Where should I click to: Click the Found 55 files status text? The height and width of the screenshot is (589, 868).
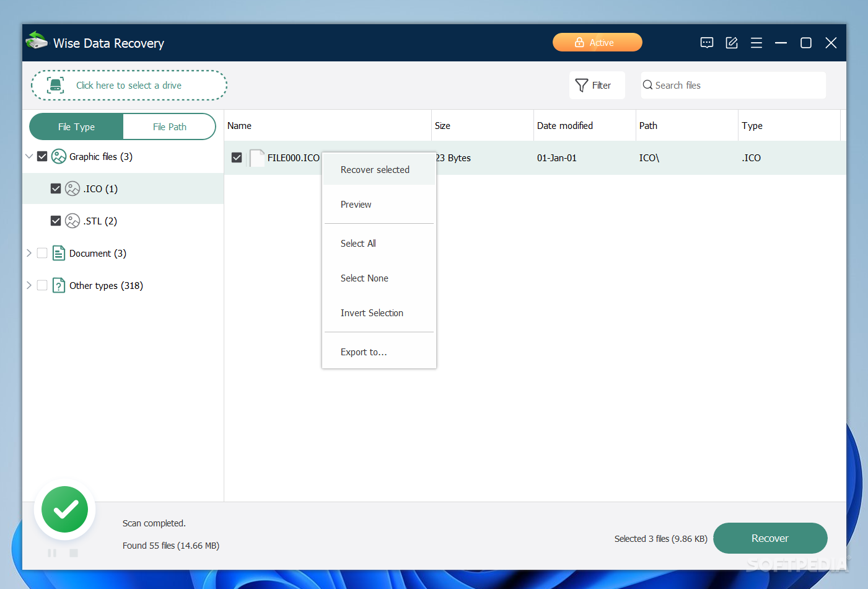point(171,546)
